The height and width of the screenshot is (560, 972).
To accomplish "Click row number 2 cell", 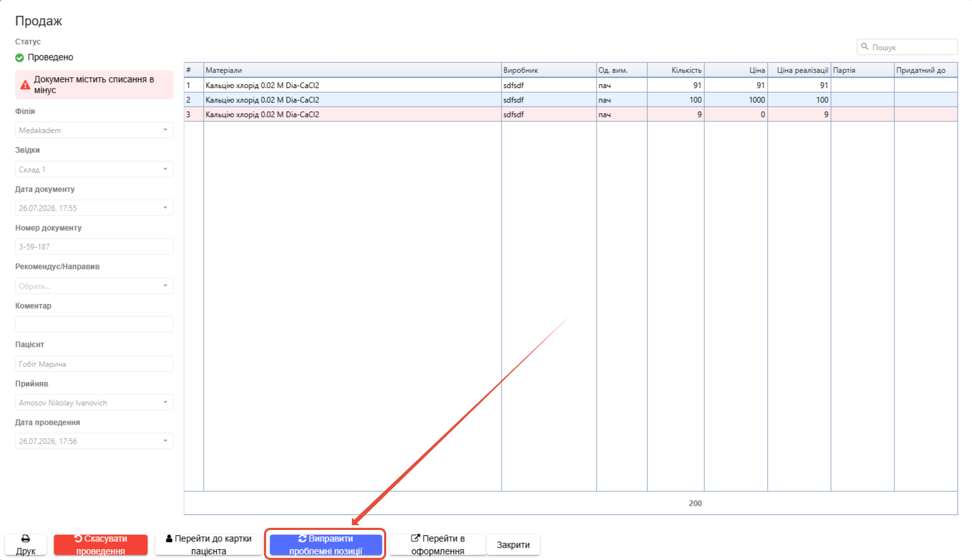I will pos(194,100).
